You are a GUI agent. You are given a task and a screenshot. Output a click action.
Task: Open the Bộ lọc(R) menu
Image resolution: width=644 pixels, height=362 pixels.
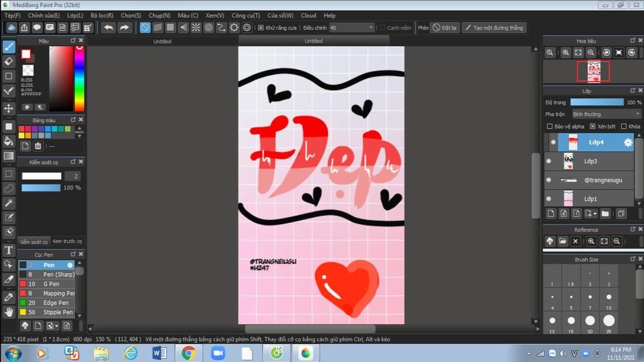(102, 15)
